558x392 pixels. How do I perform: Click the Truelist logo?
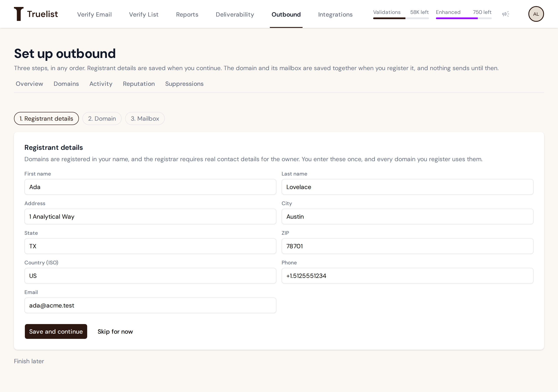point(36,14)
